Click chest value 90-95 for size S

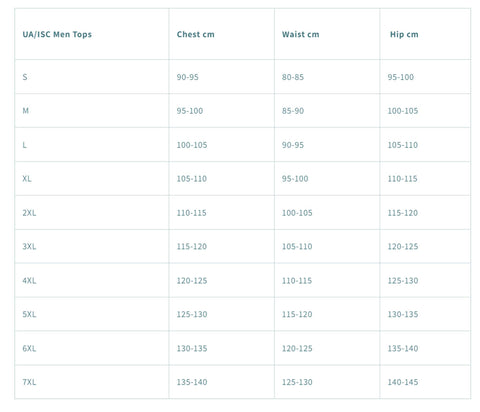point(187,77)
